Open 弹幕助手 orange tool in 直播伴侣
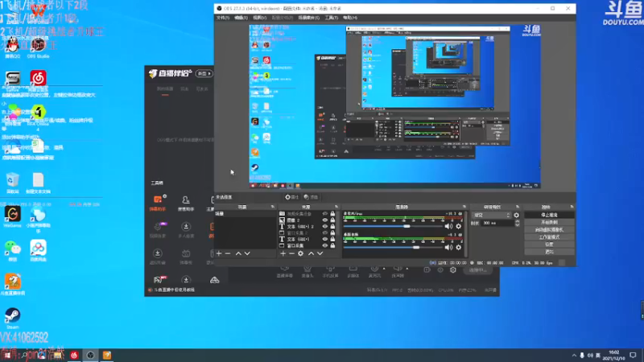The image size is (644, 362). coord(158,203)
